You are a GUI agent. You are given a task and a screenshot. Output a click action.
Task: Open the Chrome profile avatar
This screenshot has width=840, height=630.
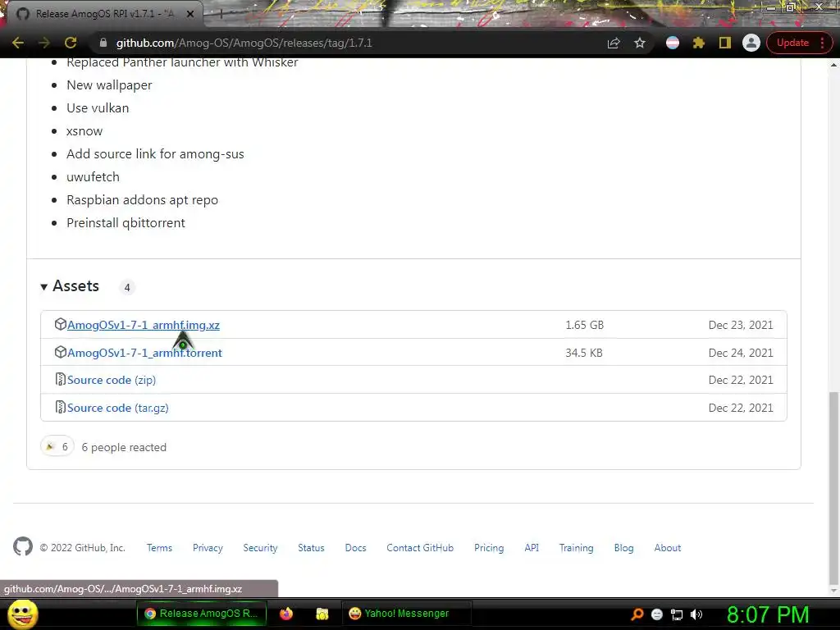[x=751, y=43]
